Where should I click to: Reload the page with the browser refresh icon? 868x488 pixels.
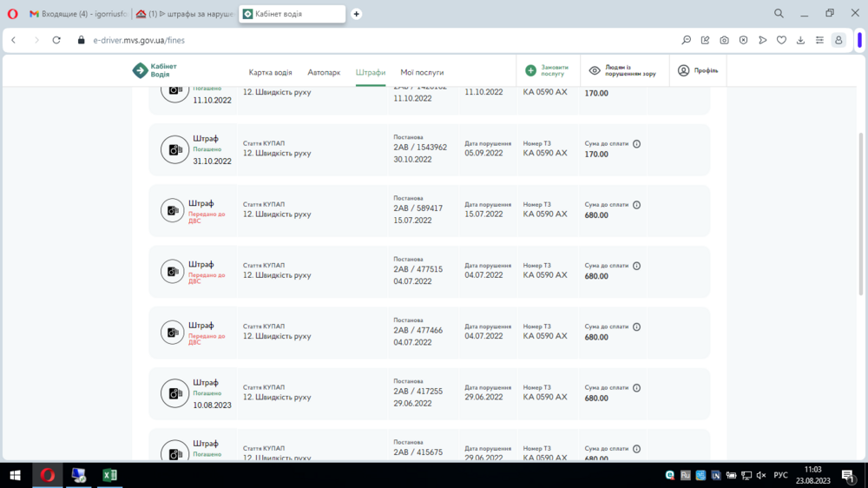click(56, 40)
